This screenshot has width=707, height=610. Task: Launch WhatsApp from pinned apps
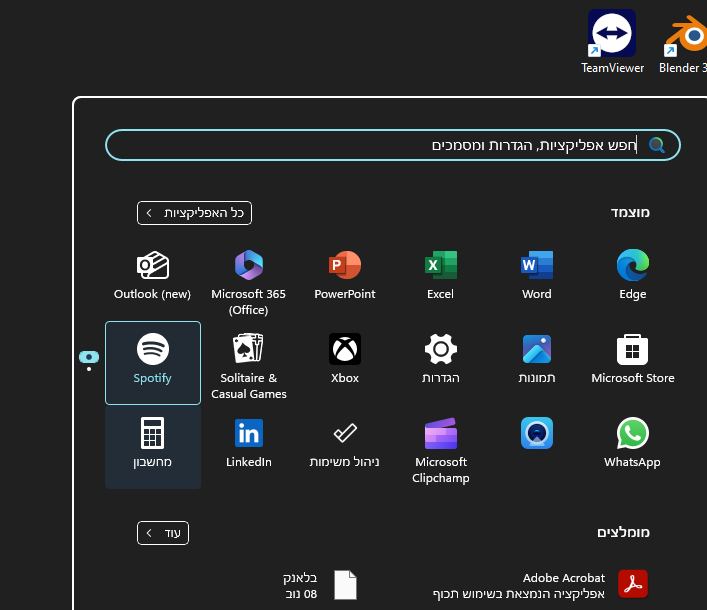633,443
